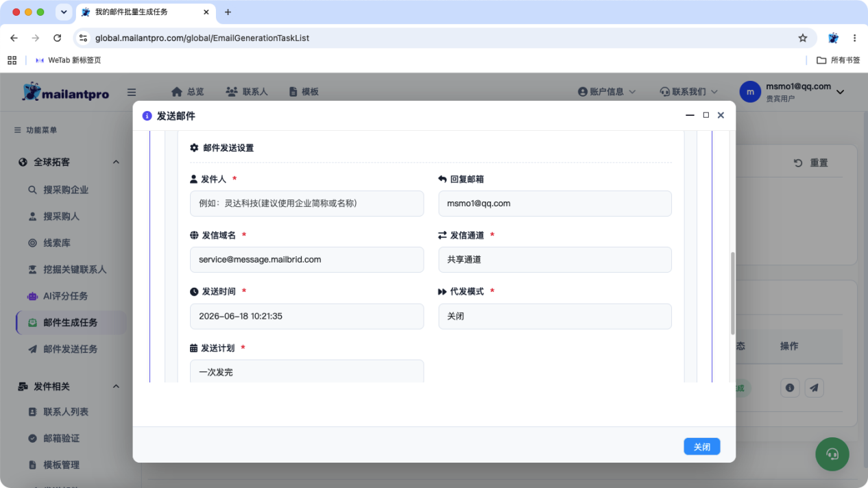Viewport: 868px width, 488px height.
Task: Click the 邮件发送设置 section heading
Action: tap(221, 148)
